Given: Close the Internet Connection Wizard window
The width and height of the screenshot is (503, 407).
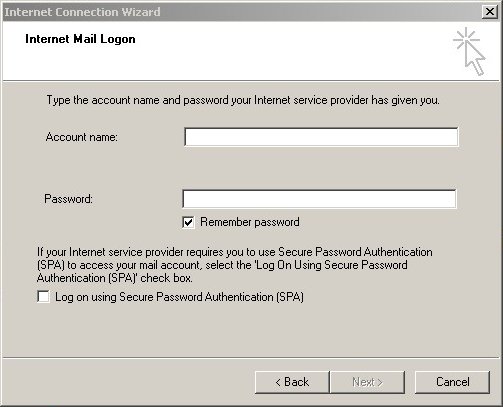Looking at the screenshot, I should click(490, 12).
